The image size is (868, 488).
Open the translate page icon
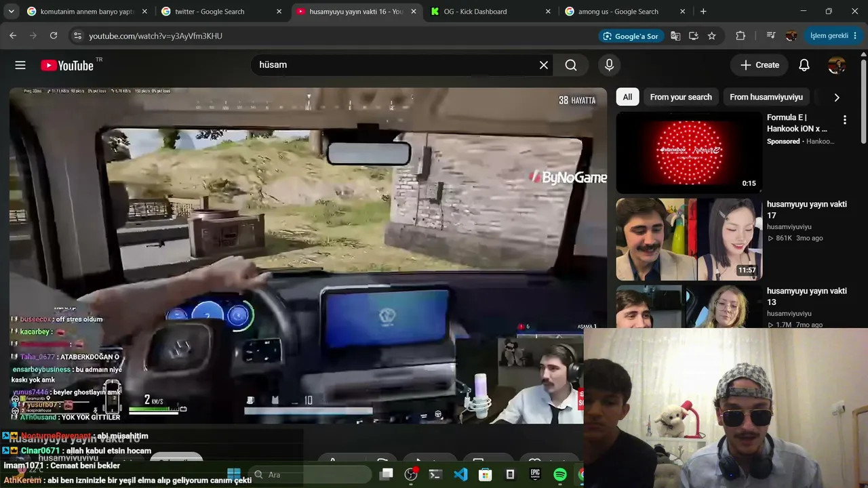pos(675,36)
